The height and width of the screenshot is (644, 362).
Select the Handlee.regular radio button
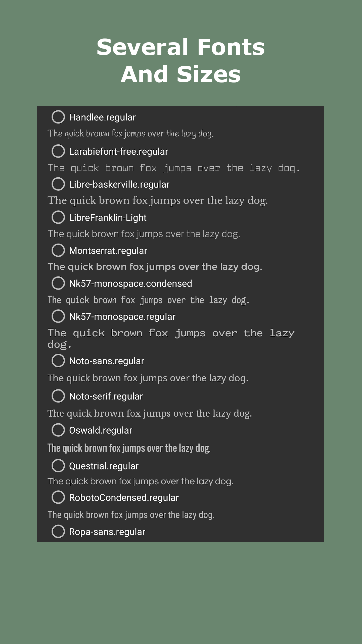58,117
